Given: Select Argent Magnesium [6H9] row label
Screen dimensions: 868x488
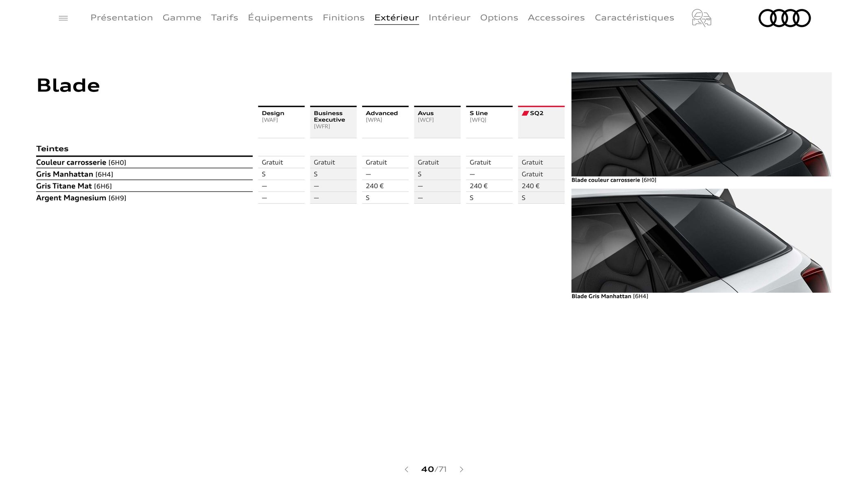Looking at the screenshot, I should tap(81, 198).
